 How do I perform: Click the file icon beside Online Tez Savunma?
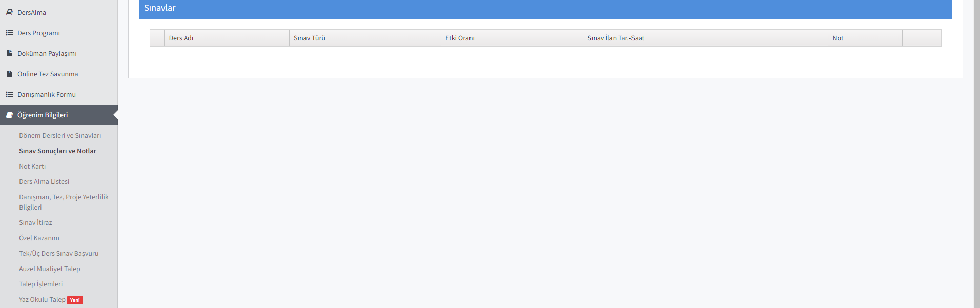click(9, 74)
